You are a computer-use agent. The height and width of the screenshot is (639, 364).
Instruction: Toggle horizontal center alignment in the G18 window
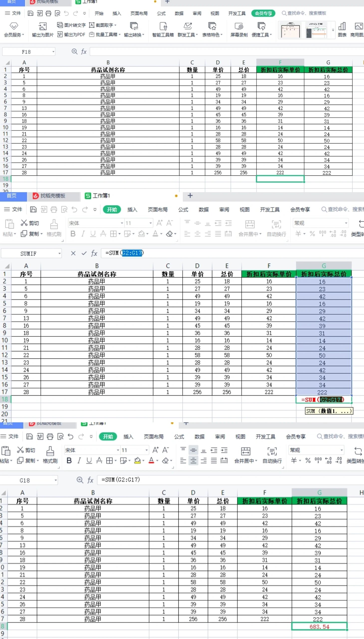tap(193, 461)
